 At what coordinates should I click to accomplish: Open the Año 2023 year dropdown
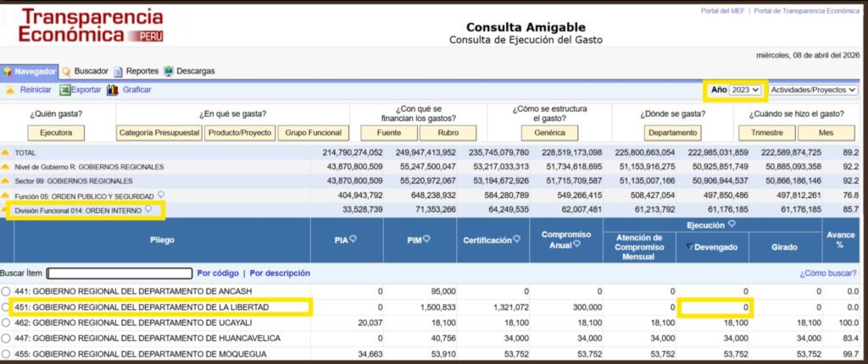click(747, 90)
